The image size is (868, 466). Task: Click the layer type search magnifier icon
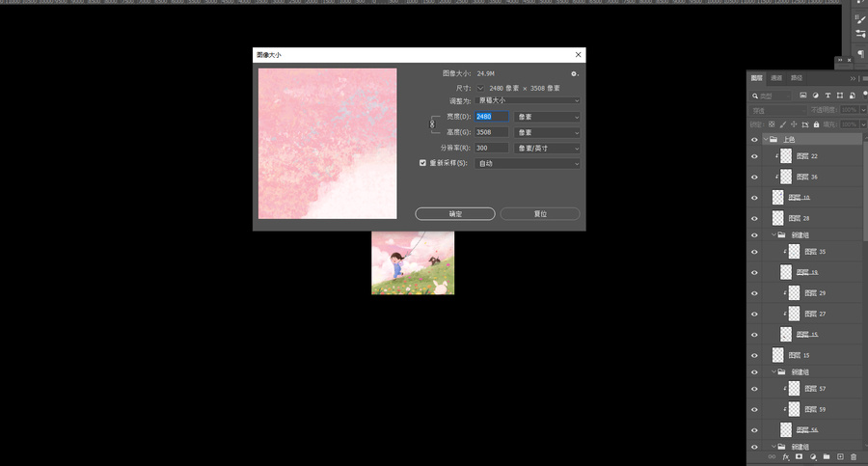point(755,96)
